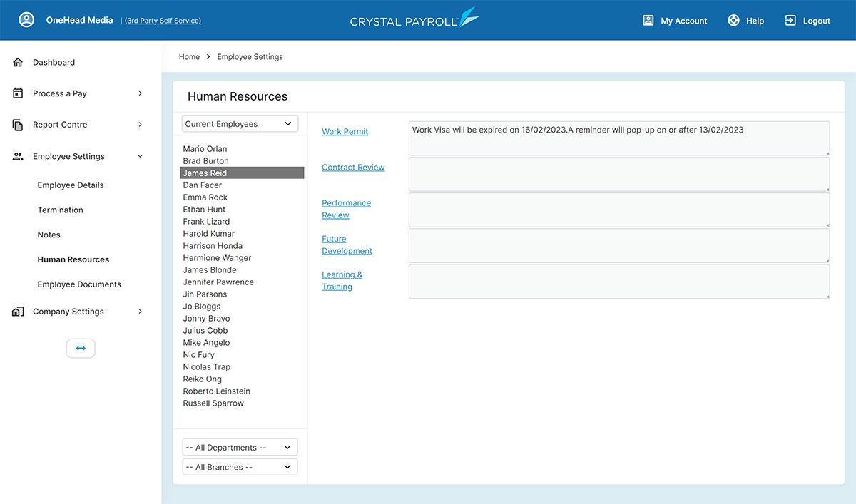The height and width of the screenshot is (504, 856).
Task: Expand the Company Settings chevron
Action: coord(140,312)
